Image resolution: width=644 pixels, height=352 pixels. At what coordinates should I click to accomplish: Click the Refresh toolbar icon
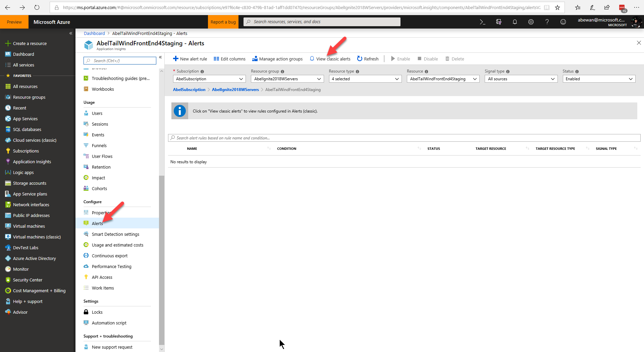(360, 59)
